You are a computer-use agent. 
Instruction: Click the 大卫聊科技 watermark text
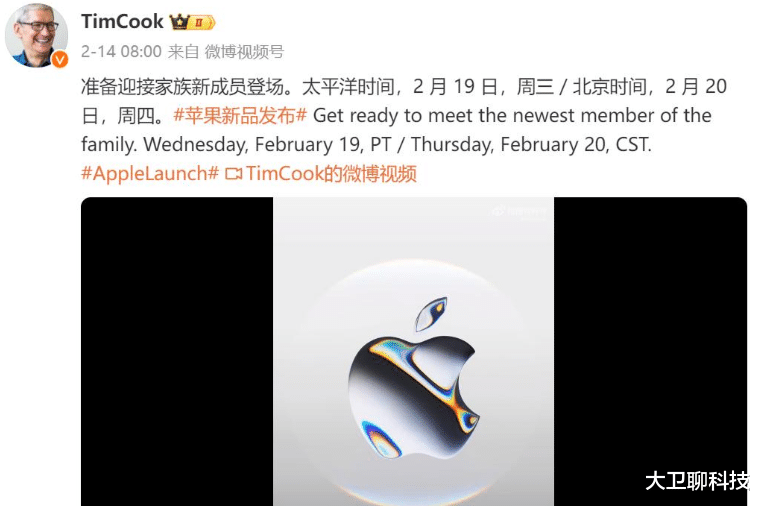[697, 481]
